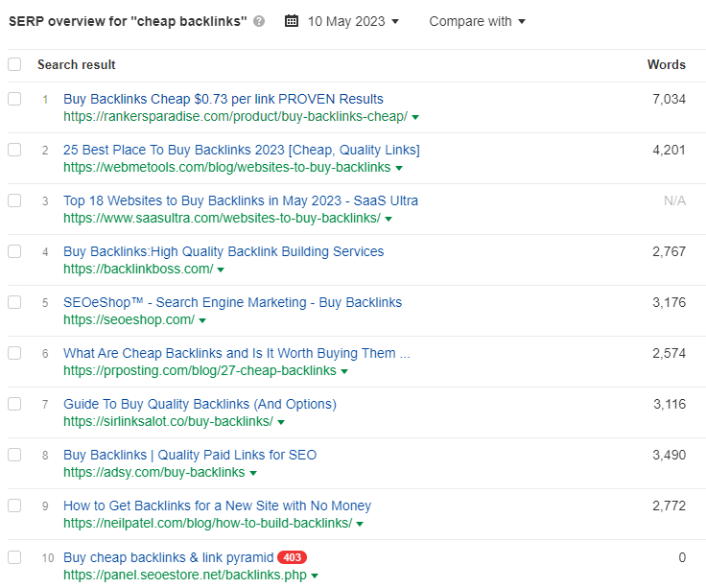This screenshot has height=588, width=706.
Task: Click the N/A words value
Action: coord(674,200)
